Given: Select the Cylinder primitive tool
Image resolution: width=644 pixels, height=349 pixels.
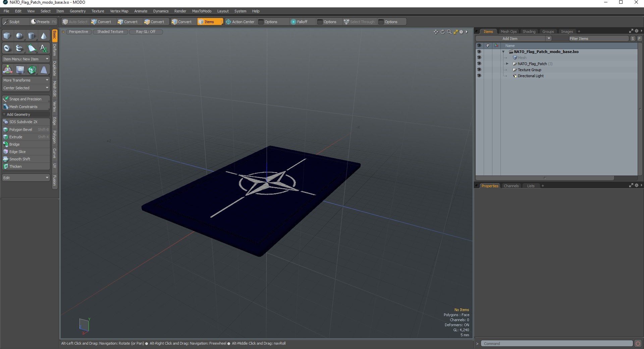Looking at the screenshot, I should [32, 36].
